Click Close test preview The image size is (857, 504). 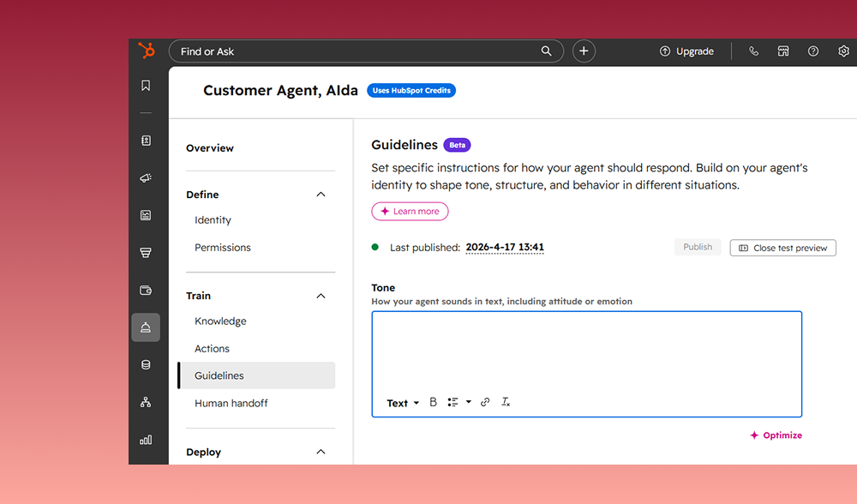coord(782,248)
